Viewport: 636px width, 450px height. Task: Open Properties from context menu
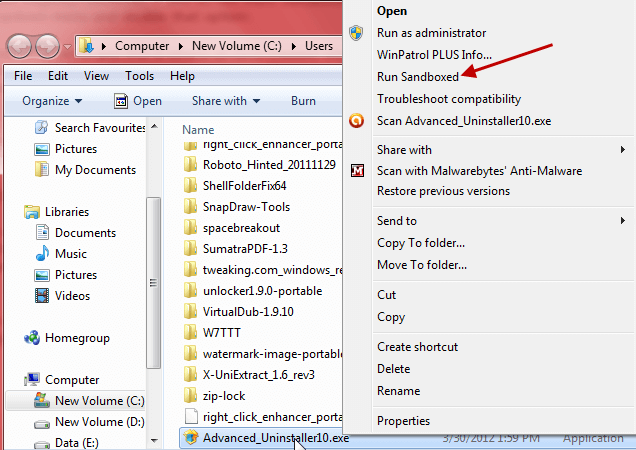click(403, 421)
